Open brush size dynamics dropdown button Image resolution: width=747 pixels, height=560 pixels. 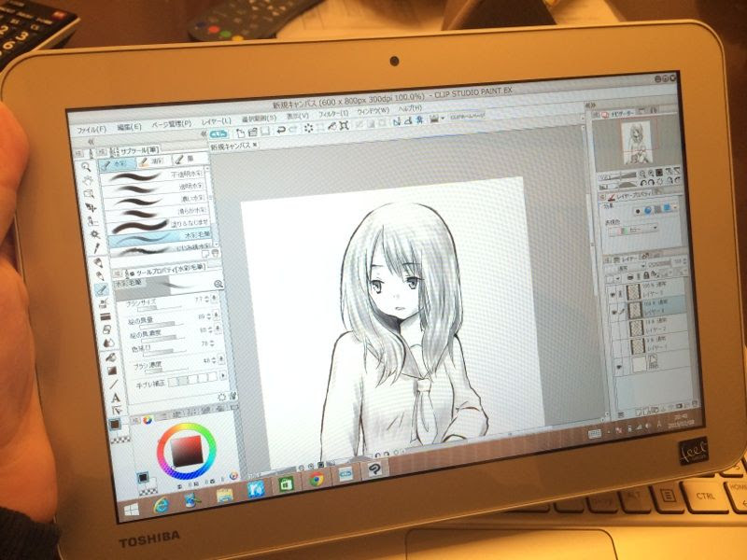pyautogui.click(x=215, y=298)
